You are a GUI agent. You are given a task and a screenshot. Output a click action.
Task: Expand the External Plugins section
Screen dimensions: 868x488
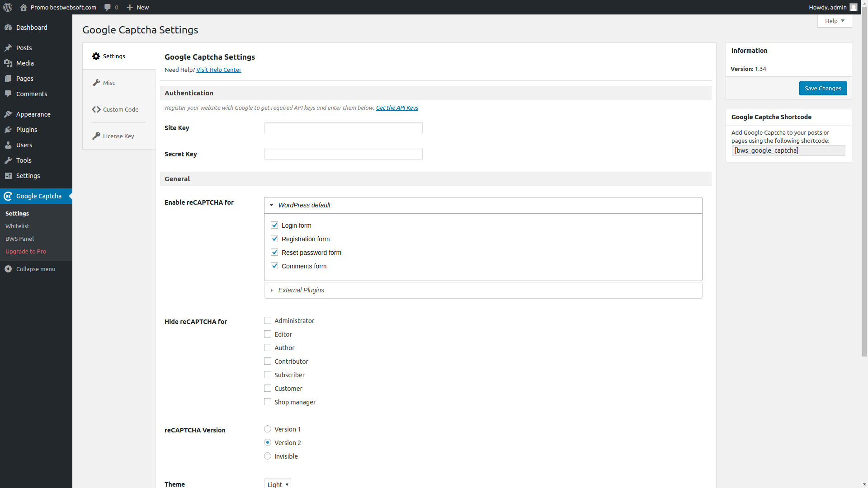[301, 290]
